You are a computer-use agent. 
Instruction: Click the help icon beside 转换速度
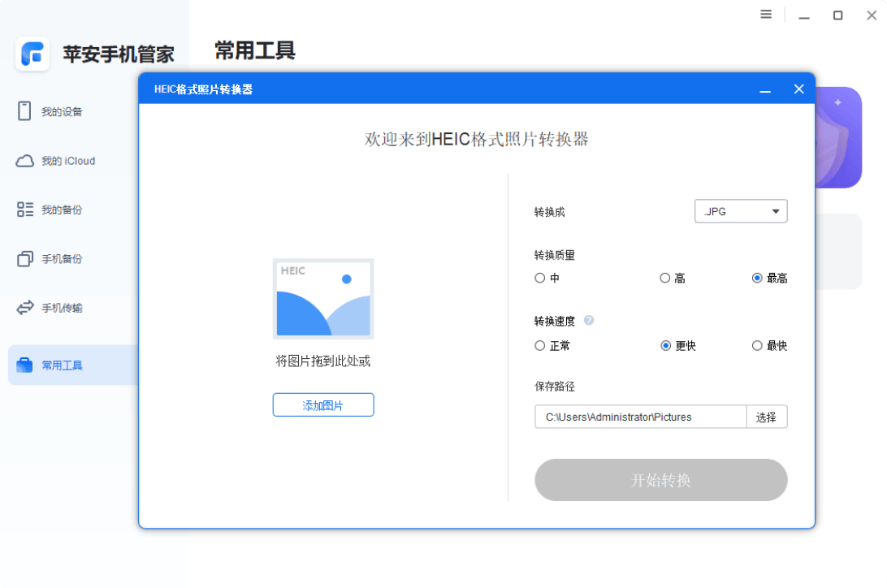click(588, 321)
